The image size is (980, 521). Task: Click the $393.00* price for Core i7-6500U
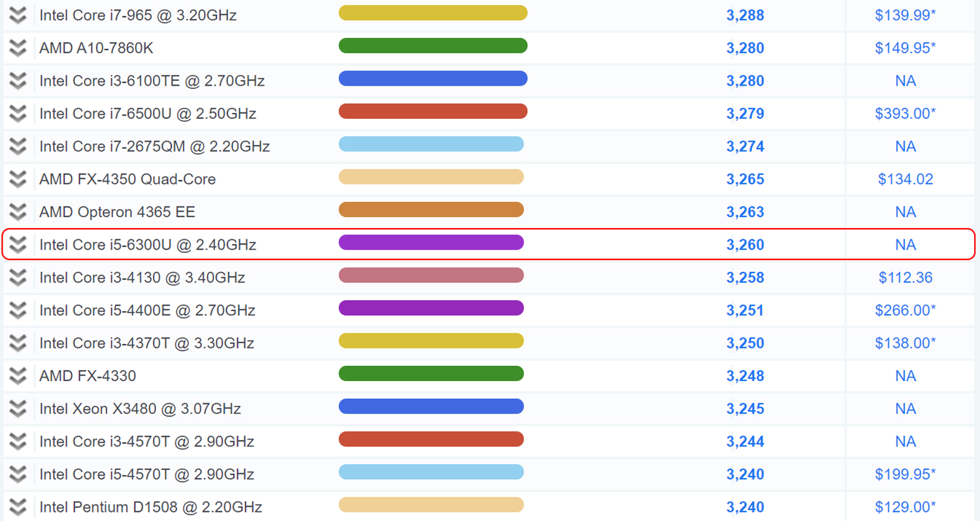(906, 113)
